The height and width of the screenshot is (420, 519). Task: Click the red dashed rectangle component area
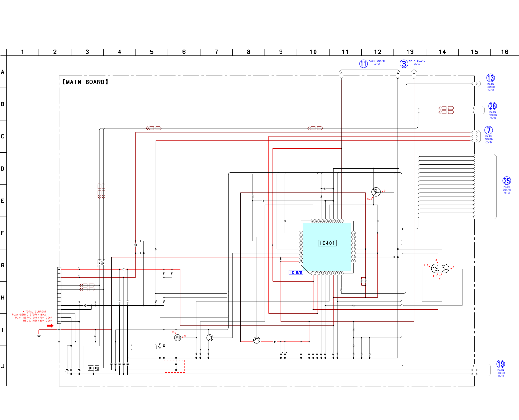click(174, 366)
